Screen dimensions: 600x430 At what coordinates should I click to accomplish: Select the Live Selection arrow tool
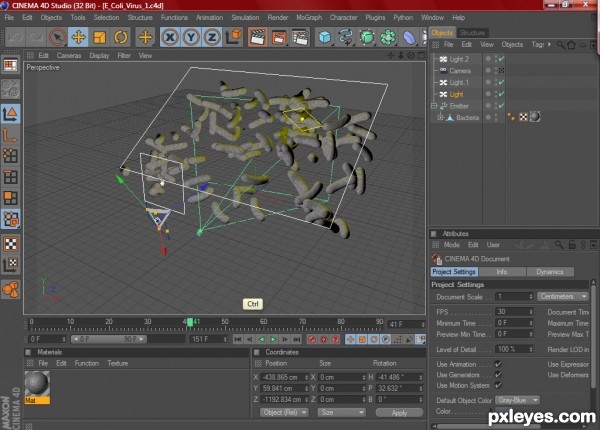tap(57, 37)
